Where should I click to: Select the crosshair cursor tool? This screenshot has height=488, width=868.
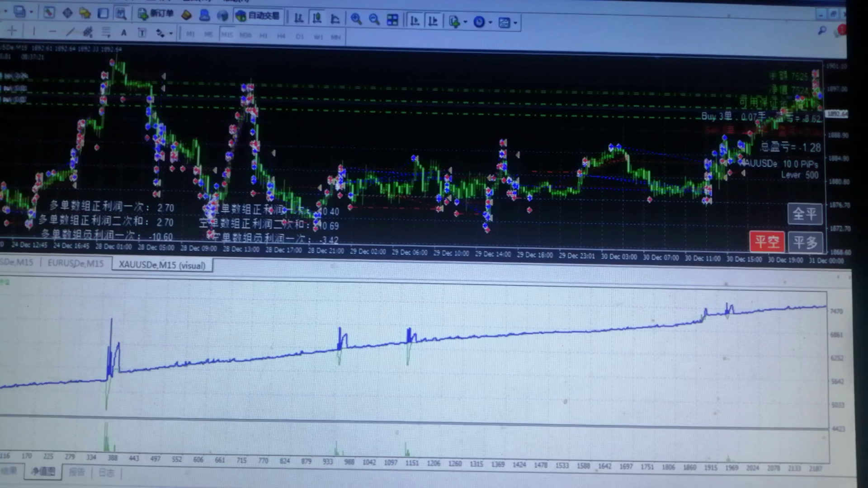[12, 31]
